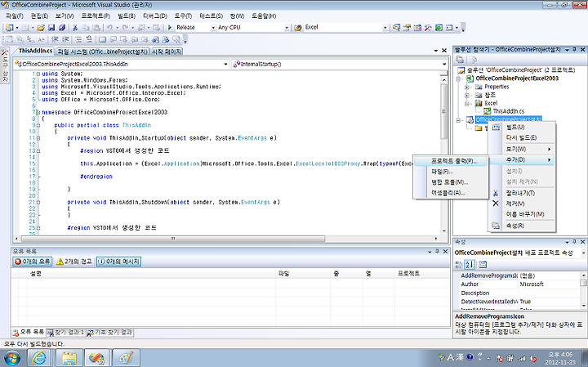Toggle the 0 errors filter button
This screenshot has height=367, width=588.
[x=32, y=262]
